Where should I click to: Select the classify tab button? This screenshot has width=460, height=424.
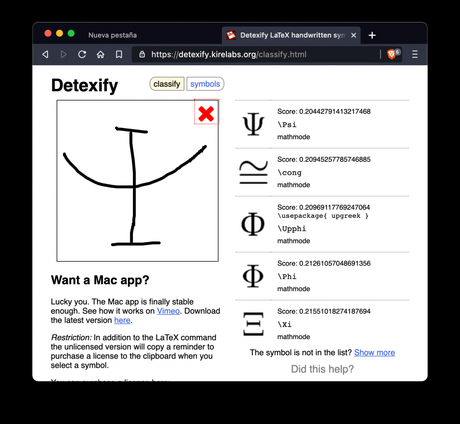(x=167, y=84)
